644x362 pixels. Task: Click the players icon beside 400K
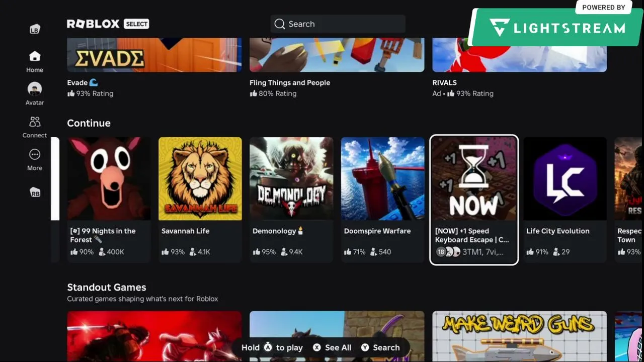click(x=102, y=252)
